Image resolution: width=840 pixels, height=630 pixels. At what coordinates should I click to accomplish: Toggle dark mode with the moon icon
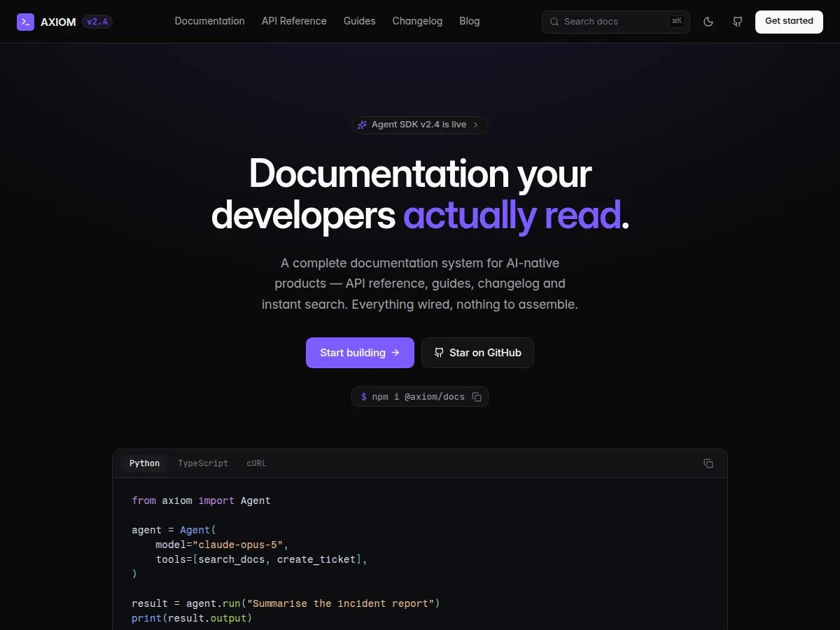(708, 22)
